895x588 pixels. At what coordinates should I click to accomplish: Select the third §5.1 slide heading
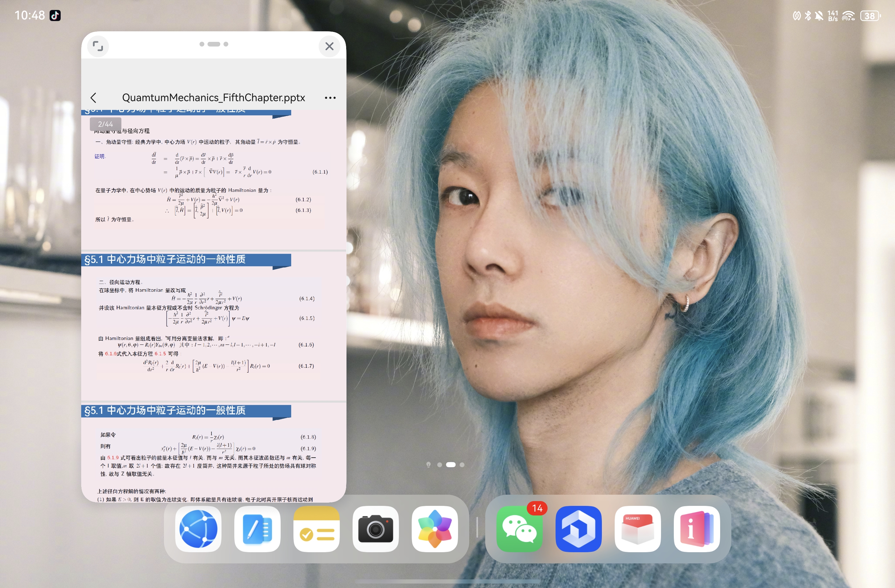(x=165, y=410)
